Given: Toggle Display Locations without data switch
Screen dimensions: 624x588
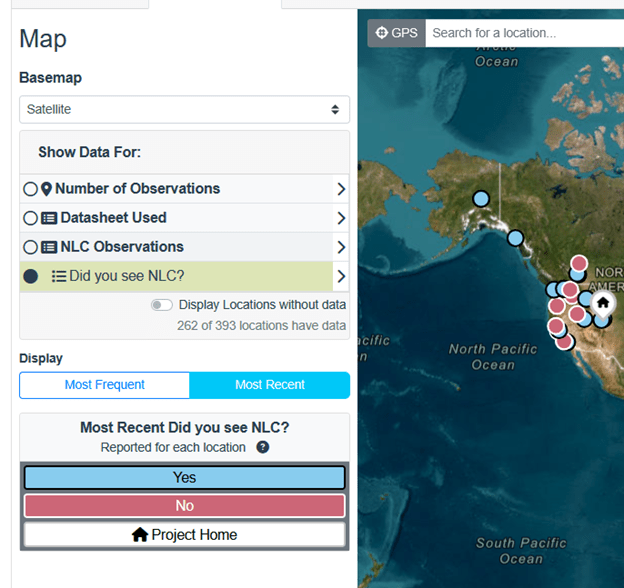Looking at the screenshot, I should point(161,305).
